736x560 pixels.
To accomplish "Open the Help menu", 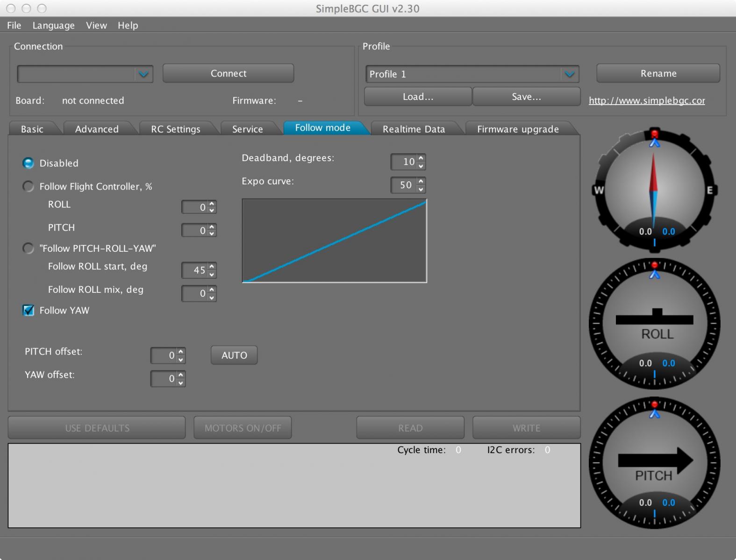I will pyautogui.click(x=128, y=25).
